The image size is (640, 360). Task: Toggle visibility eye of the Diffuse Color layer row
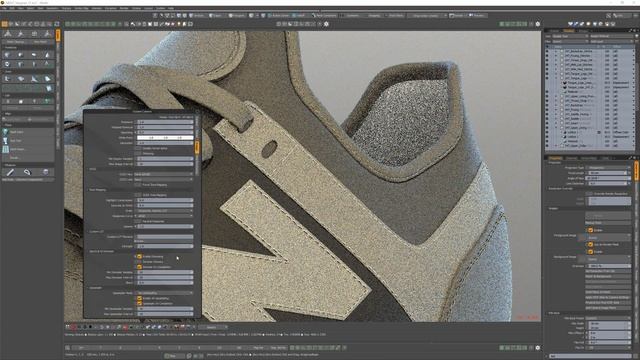coord(548,132)
